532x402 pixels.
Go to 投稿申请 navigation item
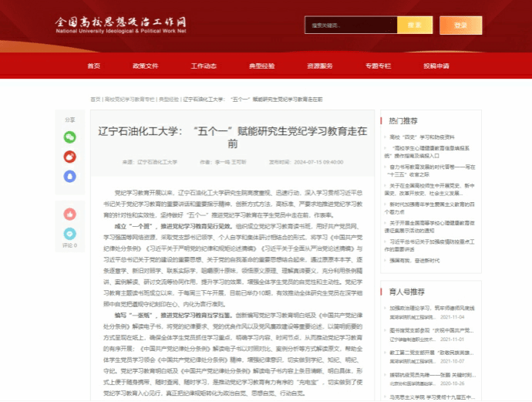pos(436,66)
